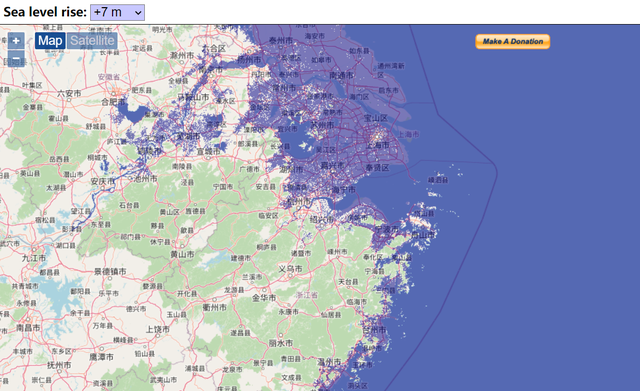Click the 乐平市 city label
This screenshot has width=640, height=391.
[109, 293]
